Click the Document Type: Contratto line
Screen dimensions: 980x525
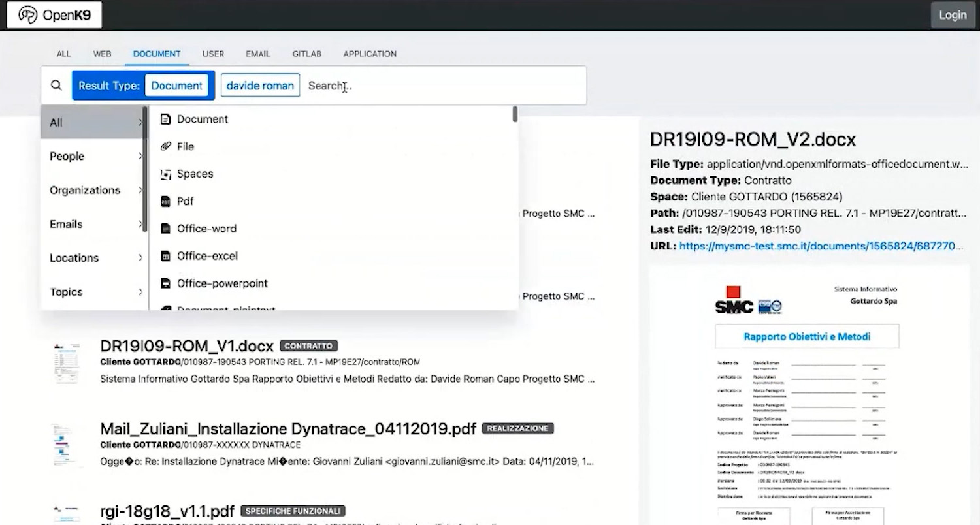pyautogui.click(x=721, y=180)
